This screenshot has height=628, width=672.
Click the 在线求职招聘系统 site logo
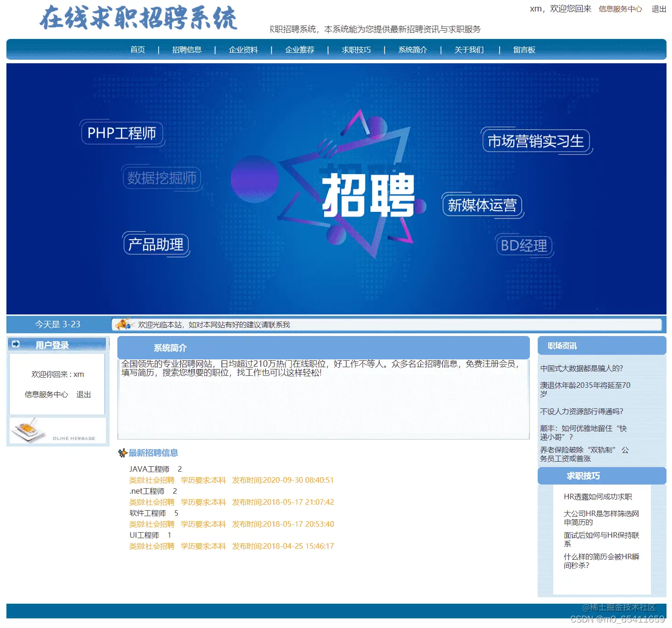tap(138, 19)
